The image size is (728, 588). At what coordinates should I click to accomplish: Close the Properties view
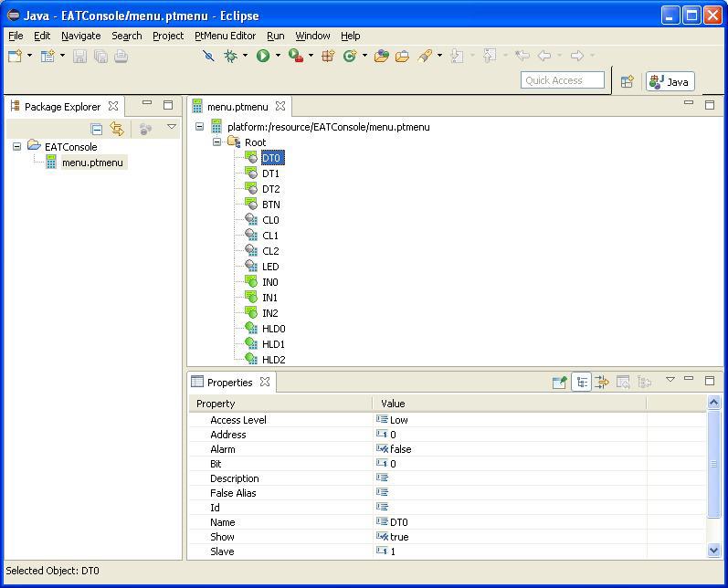pos(265,382)
